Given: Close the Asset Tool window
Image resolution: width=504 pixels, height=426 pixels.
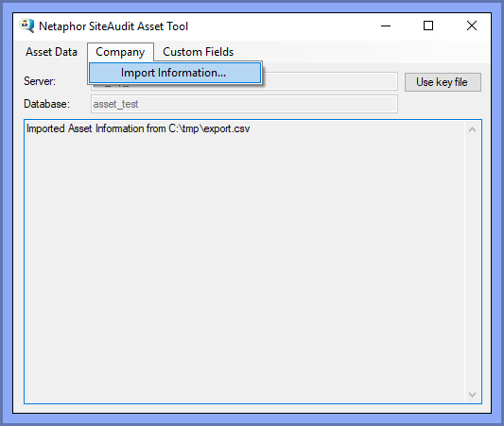Looking at the screenshot, I should point(472,26).
